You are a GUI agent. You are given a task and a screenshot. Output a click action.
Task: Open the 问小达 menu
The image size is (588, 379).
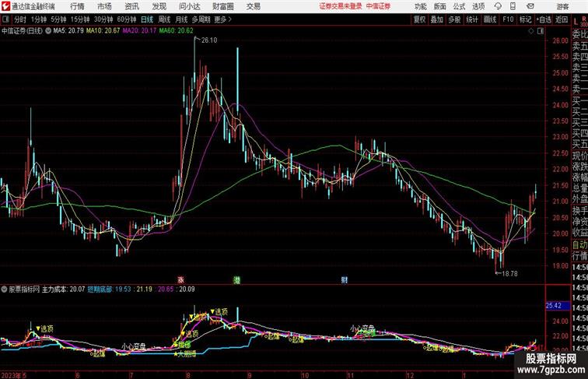pyautogui.click(x=189, y=6)
